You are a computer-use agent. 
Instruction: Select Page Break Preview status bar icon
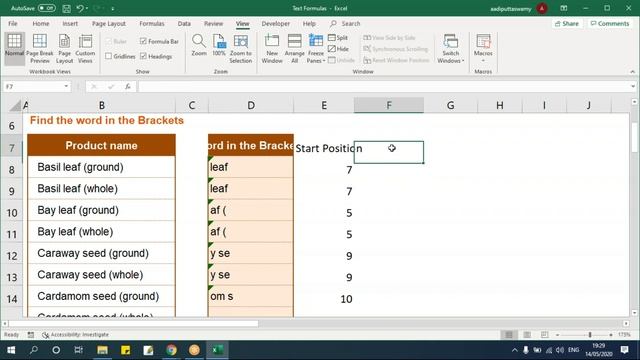click(544, 335)
